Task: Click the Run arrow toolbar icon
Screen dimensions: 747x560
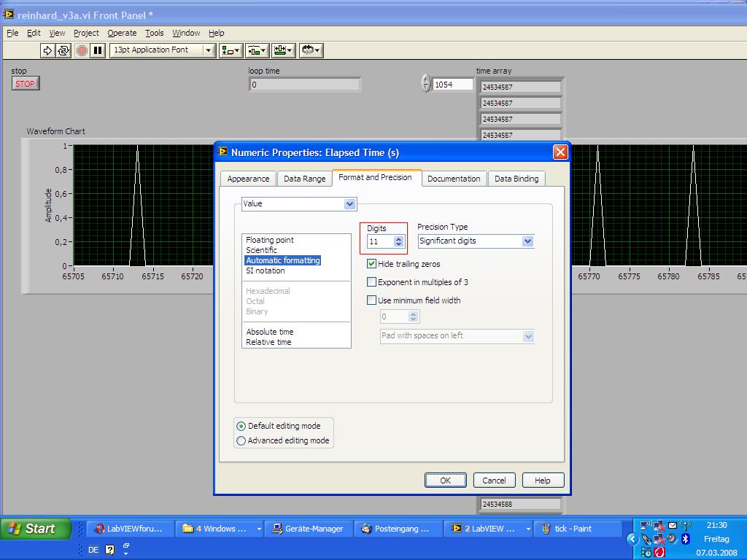Action: click(x=47, y=50)
